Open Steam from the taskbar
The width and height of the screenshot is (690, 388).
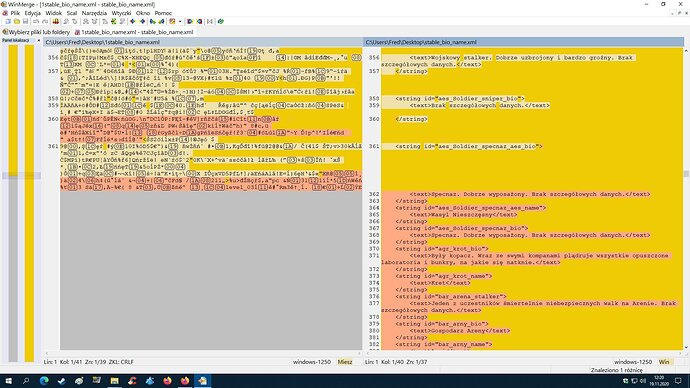tap(62, 381)
